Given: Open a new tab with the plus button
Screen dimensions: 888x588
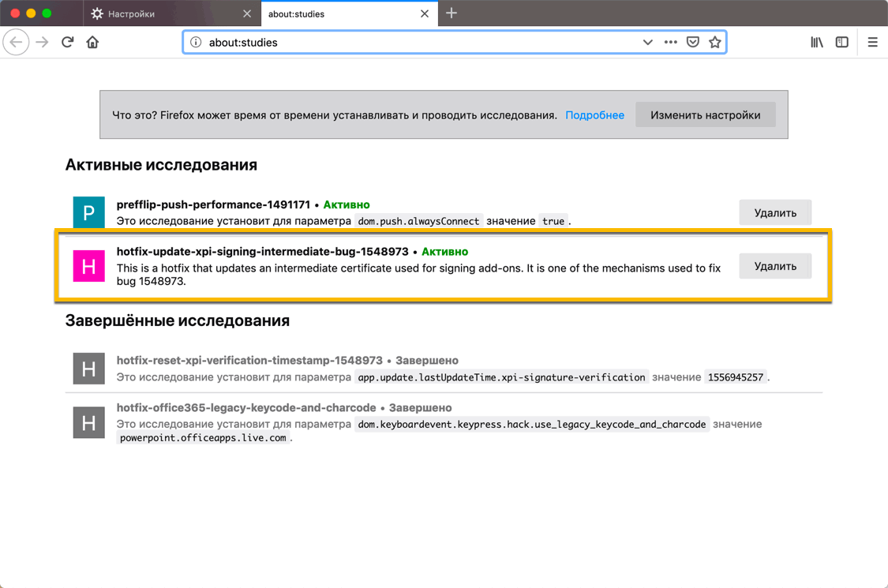Looking at the screenshot, I should click(451, 13).
